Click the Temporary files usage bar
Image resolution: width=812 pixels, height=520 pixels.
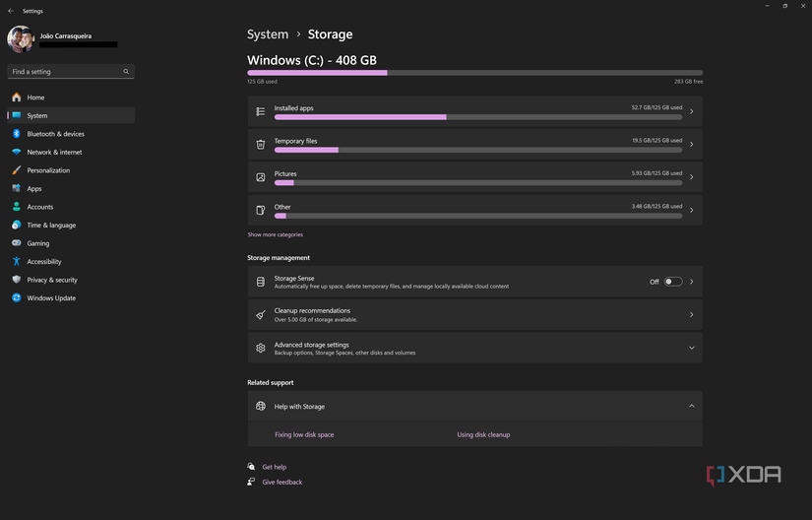[x=478, y=151]
